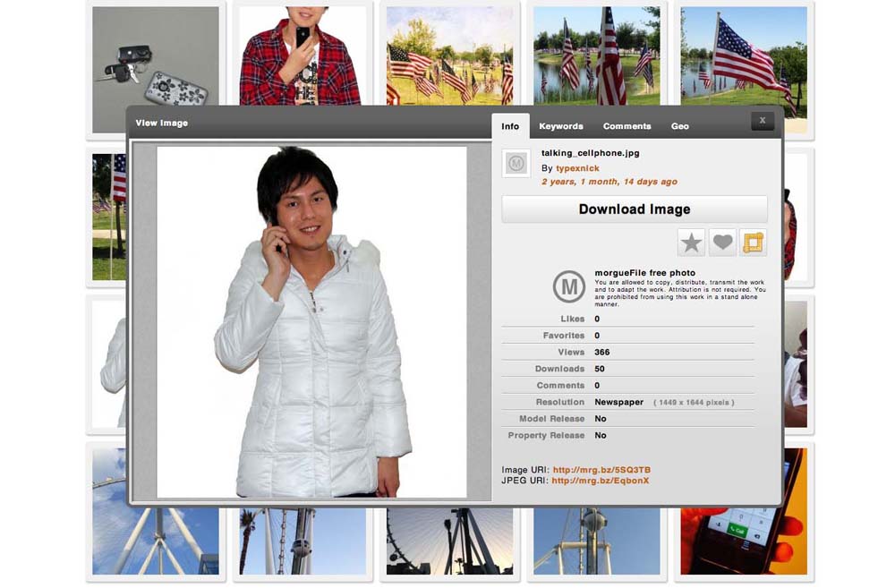Switch to the Info tab
The width and height of the screenshot is (895, 588).
(x=510, y=126)
